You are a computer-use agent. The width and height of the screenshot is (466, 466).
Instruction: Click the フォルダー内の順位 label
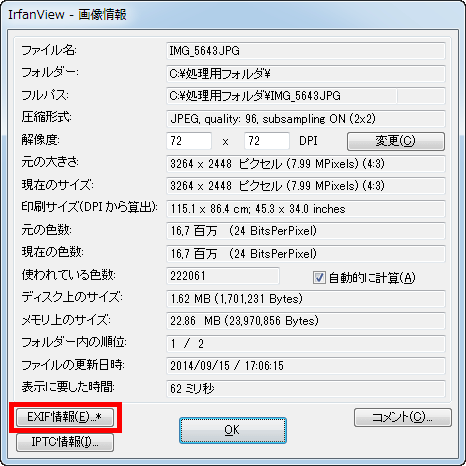pos(74,342)
